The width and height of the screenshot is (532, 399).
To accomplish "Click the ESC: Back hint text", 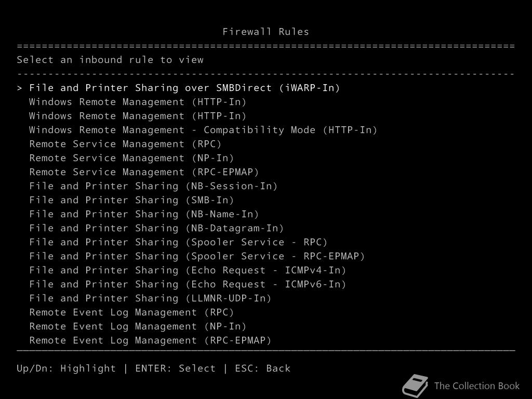I will pos(262,368).
